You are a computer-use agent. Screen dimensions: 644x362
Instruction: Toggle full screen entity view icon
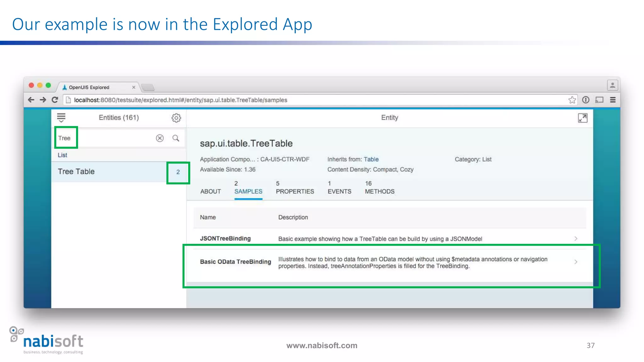582,118
